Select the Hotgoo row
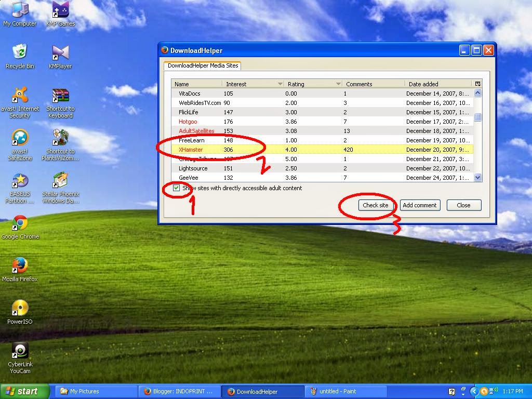This screenshot has width=532, height=399. tap(322, 122)
